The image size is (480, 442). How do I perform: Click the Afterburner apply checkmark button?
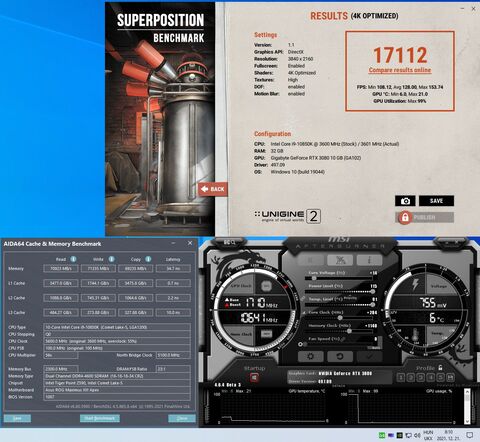[x=369, y=356]
